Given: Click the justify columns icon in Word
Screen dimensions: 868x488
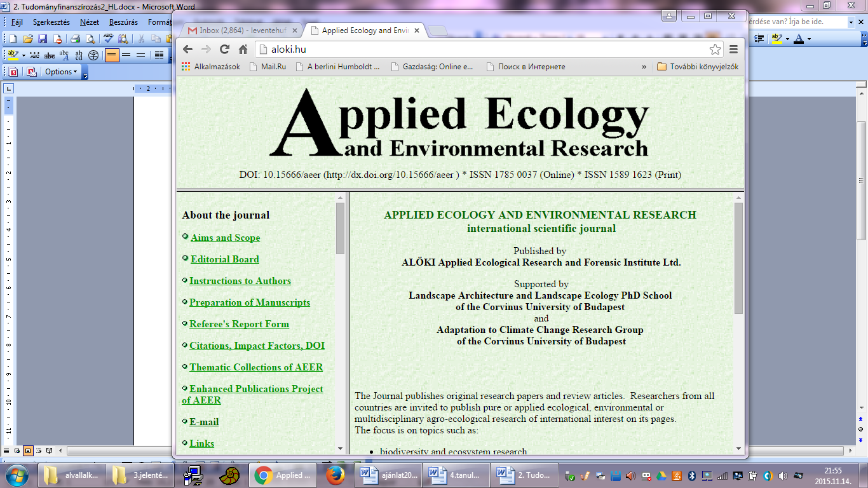Looking at the screenshot, I should pos(159,55).
